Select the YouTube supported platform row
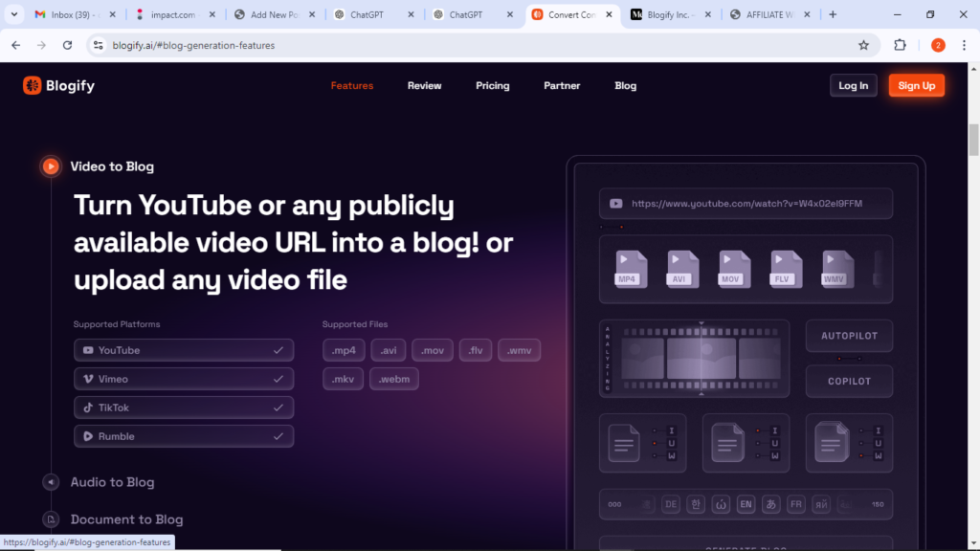The image size is (980, 551). pos(184,350)
